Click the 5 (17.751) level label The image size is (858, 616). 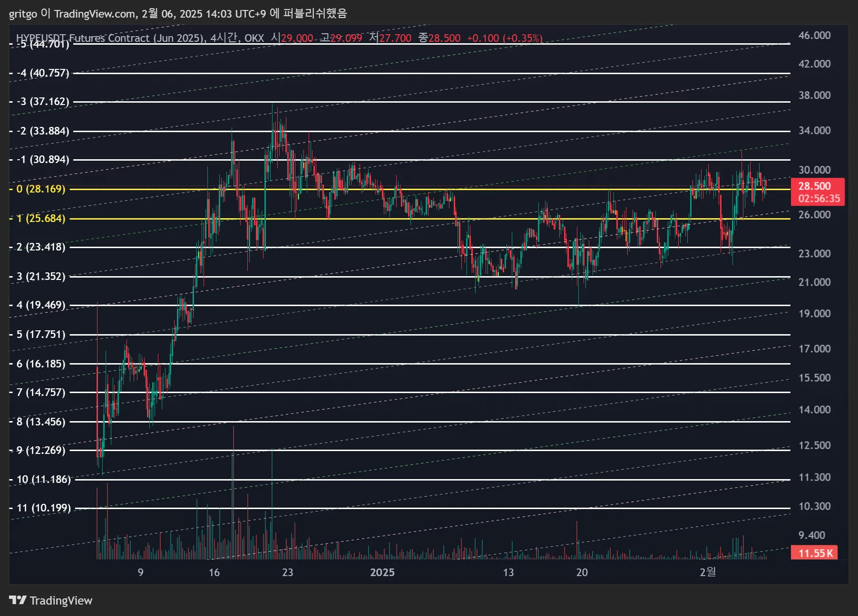click(x=41, y=334)
